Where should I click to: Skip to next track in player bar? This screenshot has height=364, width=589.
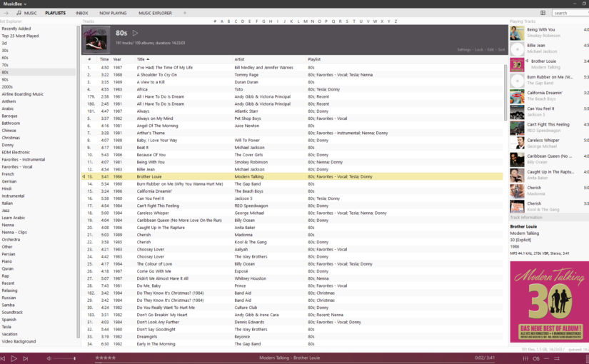25,359
